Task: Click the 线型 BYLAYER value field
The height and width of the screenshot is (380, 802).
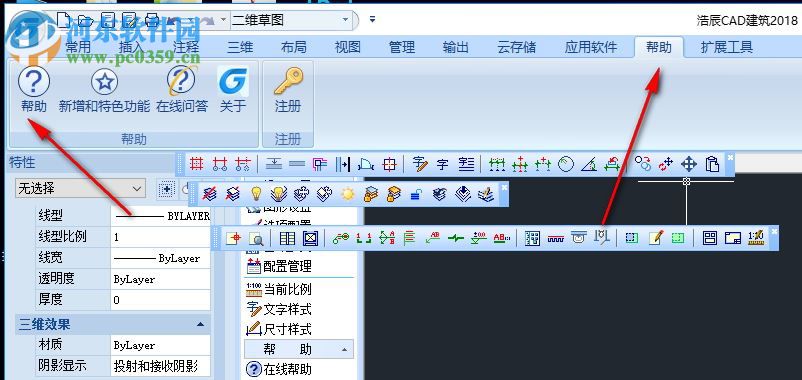Action: pyautogui.click(x=161, y=216)
